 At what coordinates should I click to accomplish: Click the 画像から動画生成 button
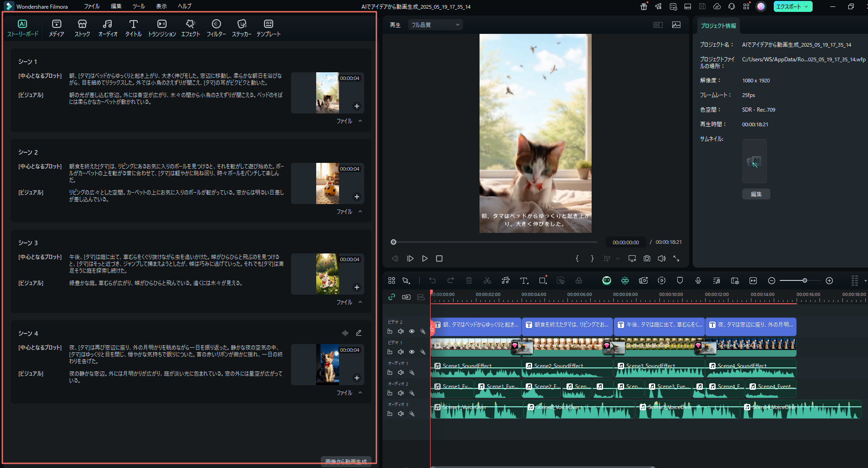coord(346,461)
